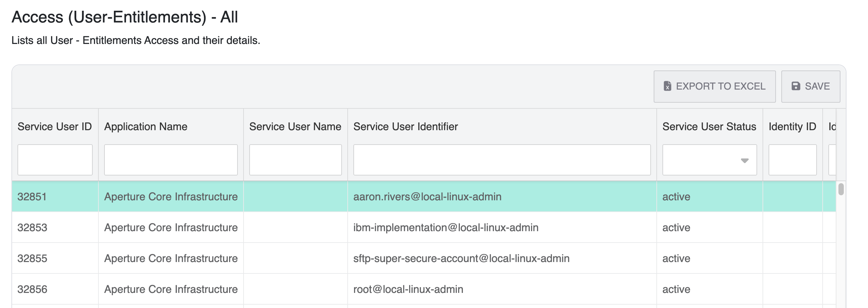868x308 pixels.
Task: Click the floppy disk save icon
Action: (x=795, y=86)
